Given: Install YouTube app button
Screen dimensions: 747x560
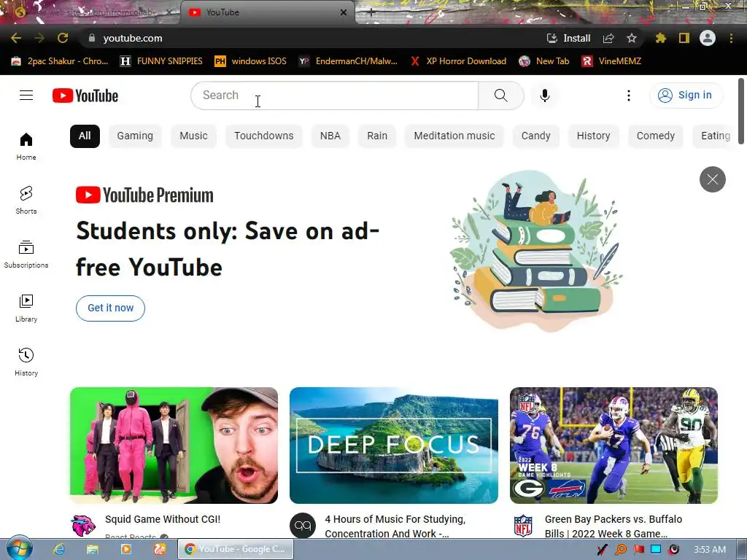Looking at the screenshot, I should point(568,38).
